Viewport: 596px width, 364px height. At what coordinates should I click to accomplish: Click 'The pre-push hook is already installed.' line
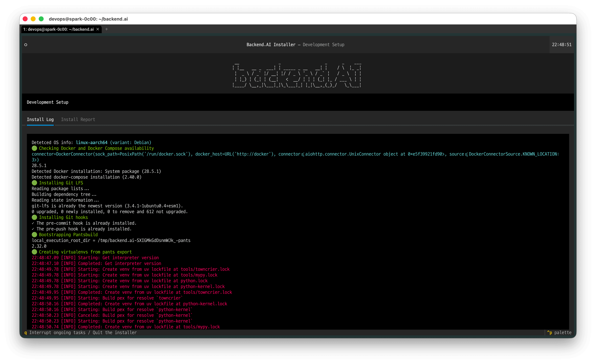82,229
